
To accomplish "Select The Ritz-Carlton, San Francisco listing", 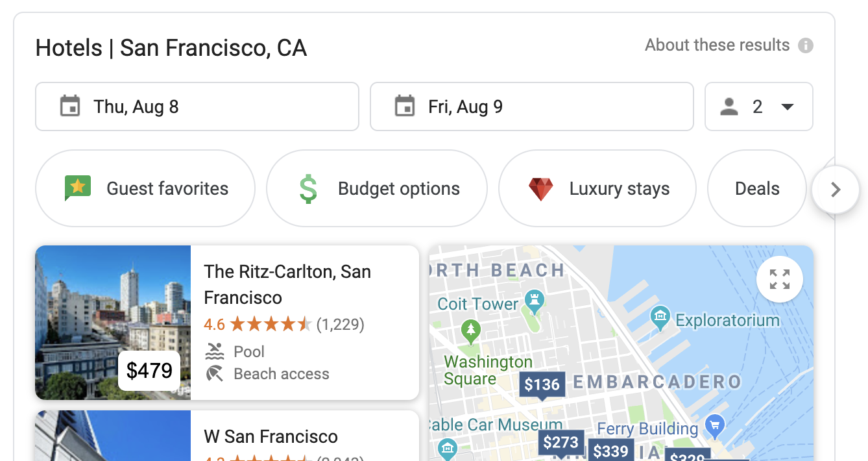I will tap(227, 323).
